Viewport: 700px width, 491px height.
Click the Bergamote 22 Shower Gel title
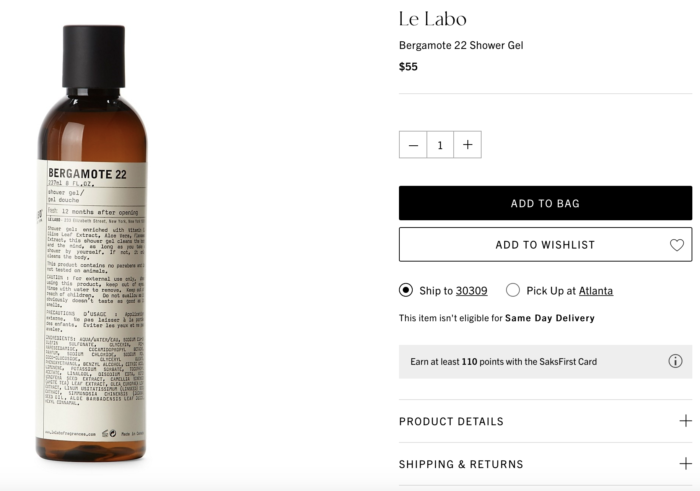(461, 45)
